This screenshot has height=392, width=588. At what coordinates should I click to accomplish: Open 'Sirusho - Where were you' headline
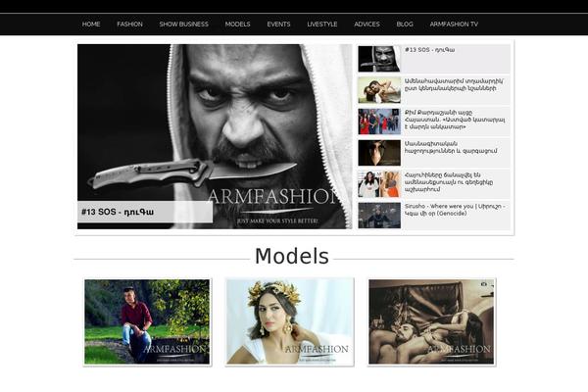[x=455, y=210]
